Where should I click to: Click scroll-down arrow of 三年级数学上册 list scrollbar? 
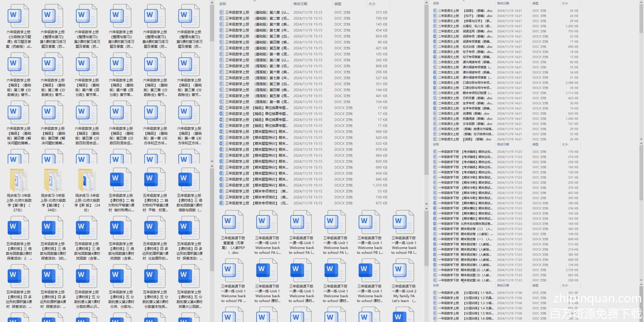pyautogui.click(x=426, y=204)
